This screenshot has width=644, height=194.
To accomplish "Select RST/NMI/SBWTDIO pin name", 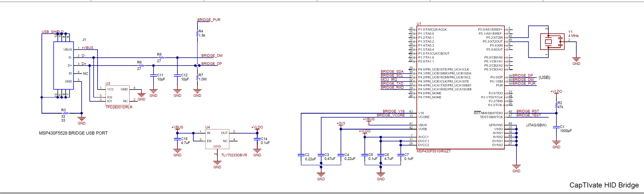I will (488, 113).
